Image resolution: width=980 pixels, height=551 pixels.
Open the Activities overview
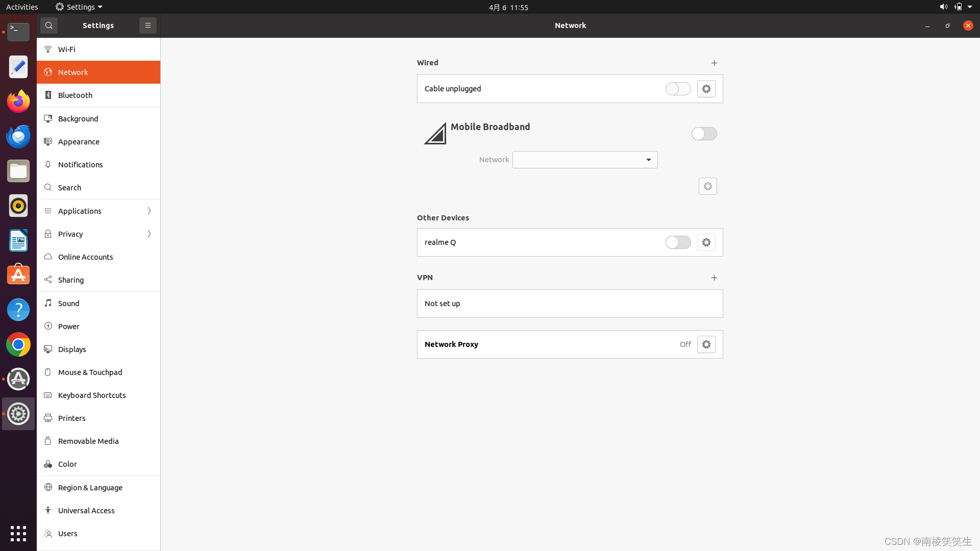click(x=22, y=7)
